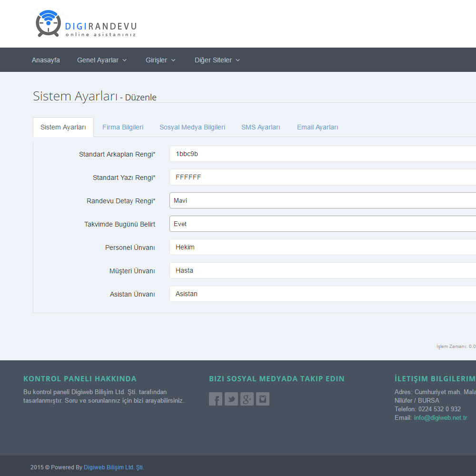Open the Randevu Detay Rengi dropdown
Image resolution: width=476 pixels, height=476 pixels.
pyautogui.click(x=323, y=201)
